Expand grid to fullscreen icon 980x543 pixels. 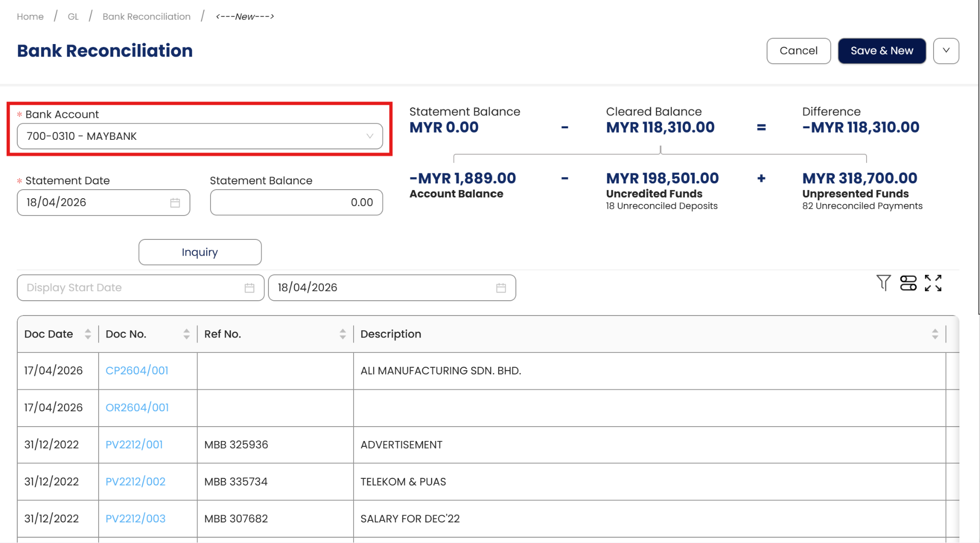click(933, 283)
